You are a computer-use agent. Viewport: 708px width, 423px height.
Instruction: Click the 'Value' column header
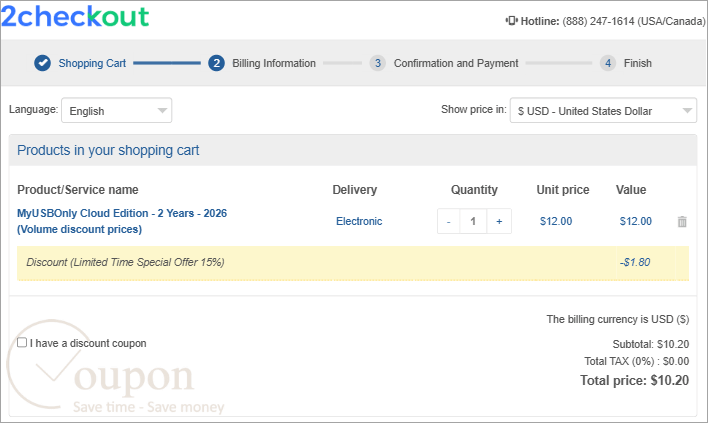[631, 190]
